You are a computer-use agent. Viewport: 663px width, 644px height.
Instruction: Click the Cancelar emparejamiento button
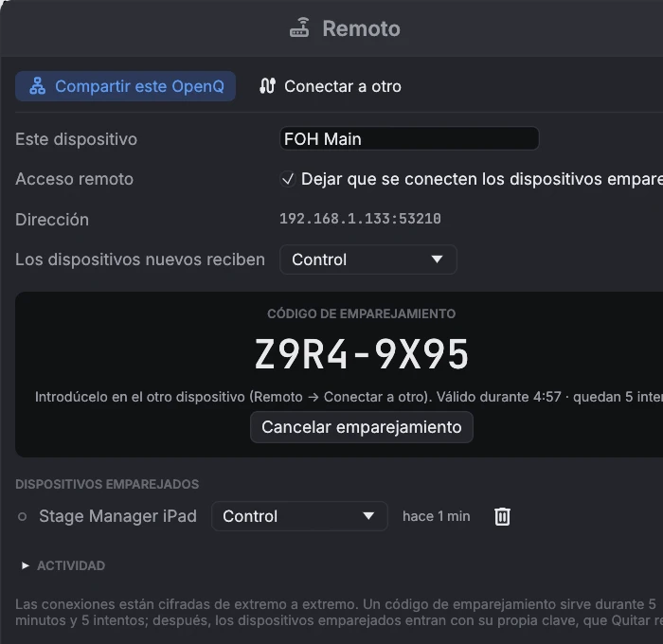(x=362, y=427)
